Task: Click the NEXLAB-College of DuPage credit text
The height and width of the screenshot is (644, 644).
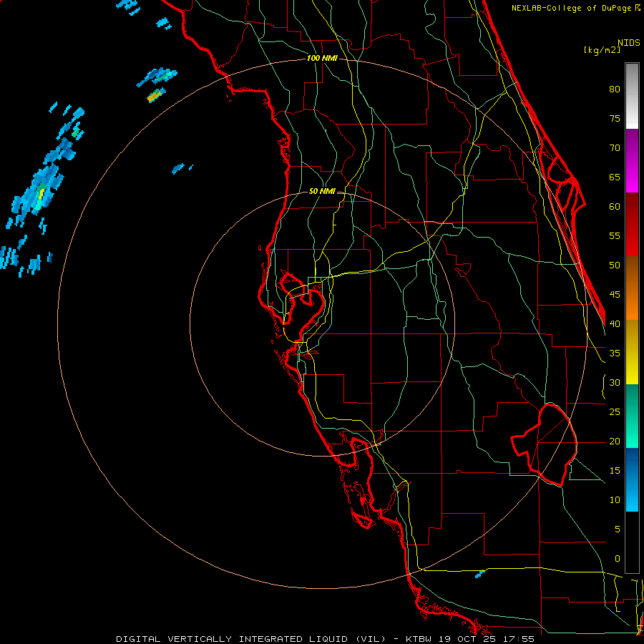Action: (572, 8)
